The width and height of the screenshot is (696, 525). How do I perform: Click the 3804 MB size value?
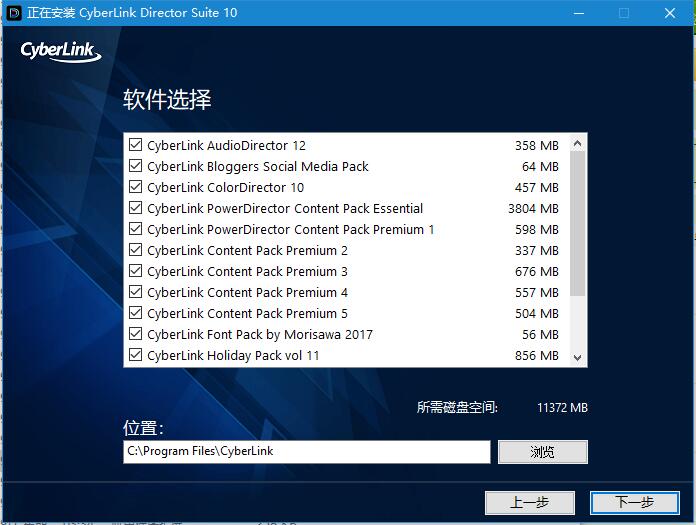coord(533,209)
